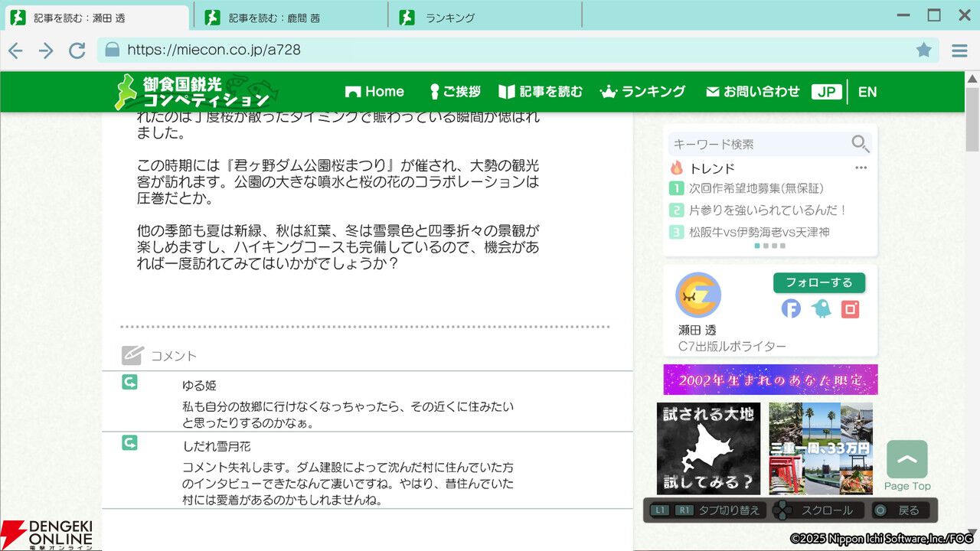
Task: Open trend link 松阪牛vs伊勢海老vs天津神
Action: pos(759,232)
